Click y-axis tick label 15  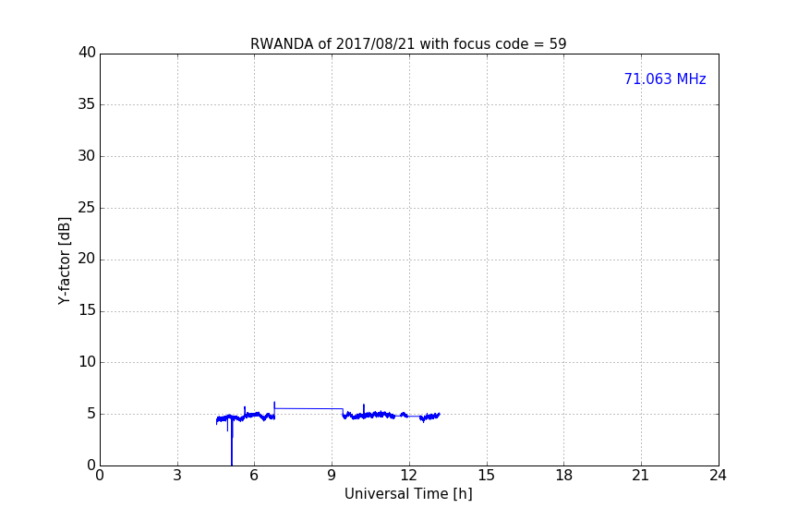click(x=87, y=310)
